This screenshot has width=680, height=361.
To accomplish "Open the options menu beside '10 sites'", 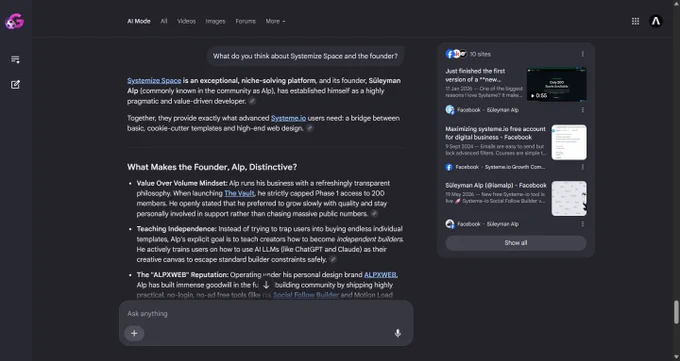I will (582, 54).
